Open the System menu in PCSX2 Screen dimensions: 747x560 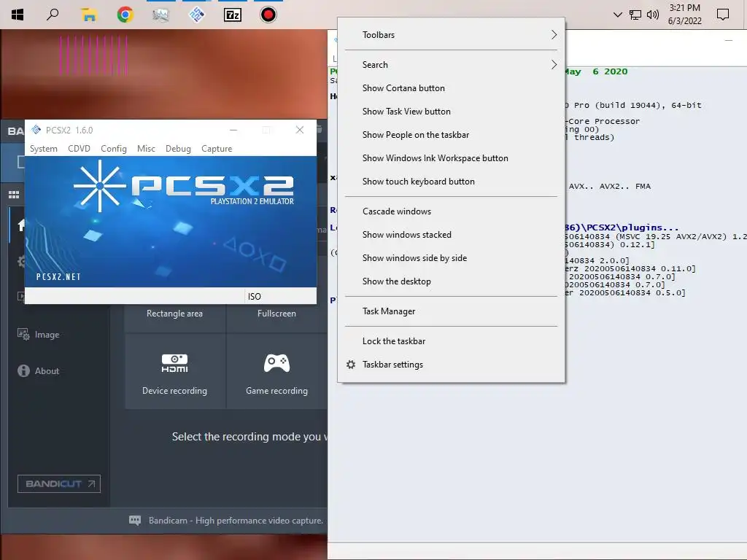[x=43, y=149]
